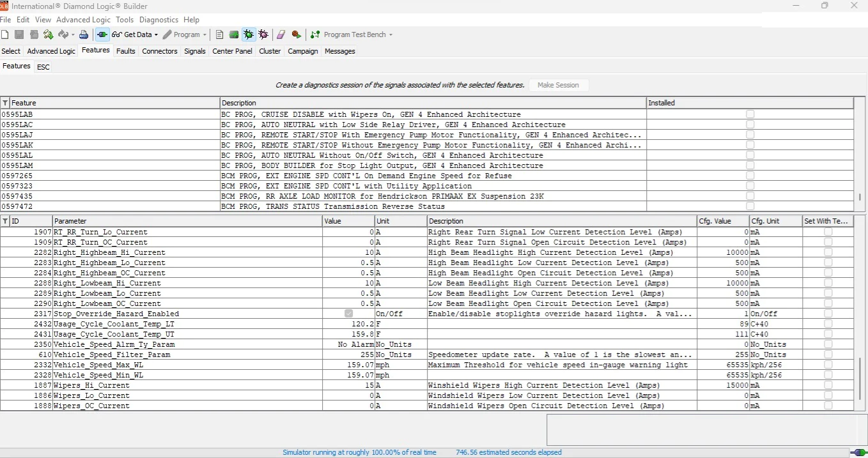Switch to the Select tab
Viewport: 868px width, 458px height.
(11, 51)
